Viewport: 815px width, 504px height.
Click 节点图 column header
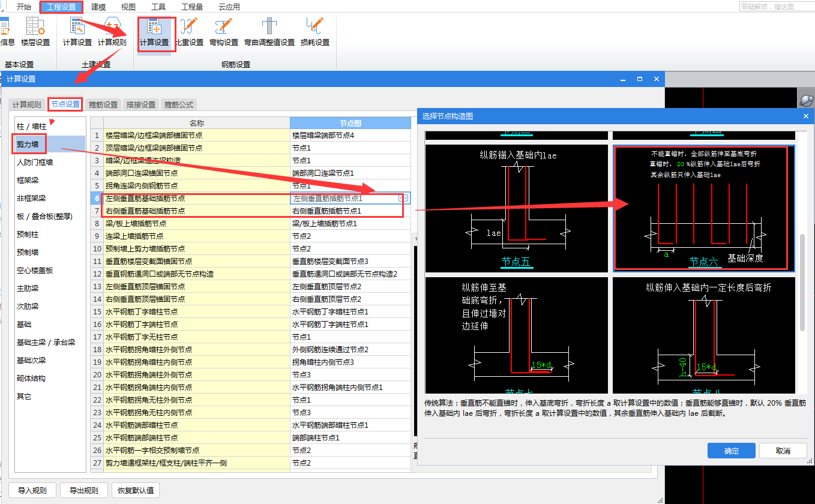click(350, 123)
